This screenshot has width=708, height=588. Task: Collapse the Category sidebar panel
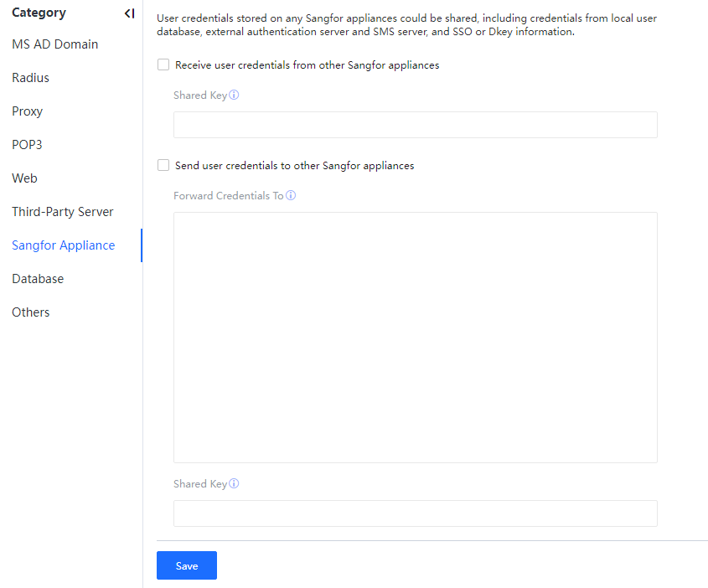(x=129, y=13)
